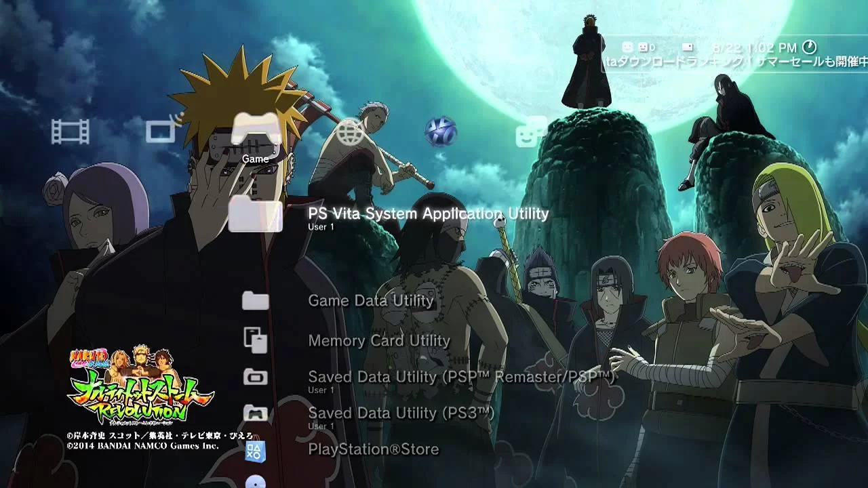
Task: Go to the Network globe category
Action: point(350,131)
